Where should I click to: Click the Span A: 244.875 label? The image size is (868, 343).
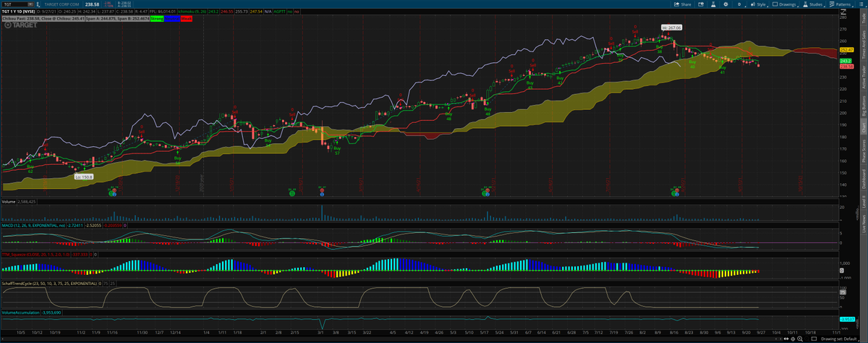(116, 18)
